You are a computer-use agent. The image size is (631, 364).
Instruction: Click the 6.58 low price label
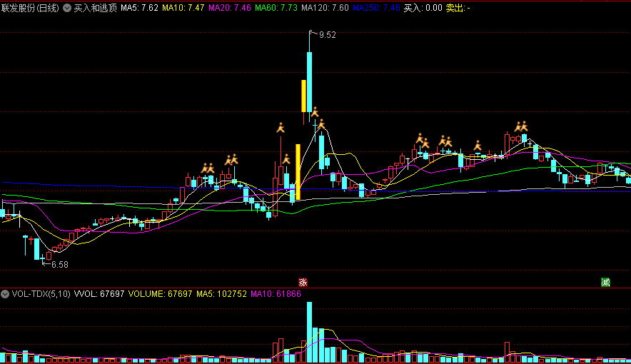[x=59, y=265]
